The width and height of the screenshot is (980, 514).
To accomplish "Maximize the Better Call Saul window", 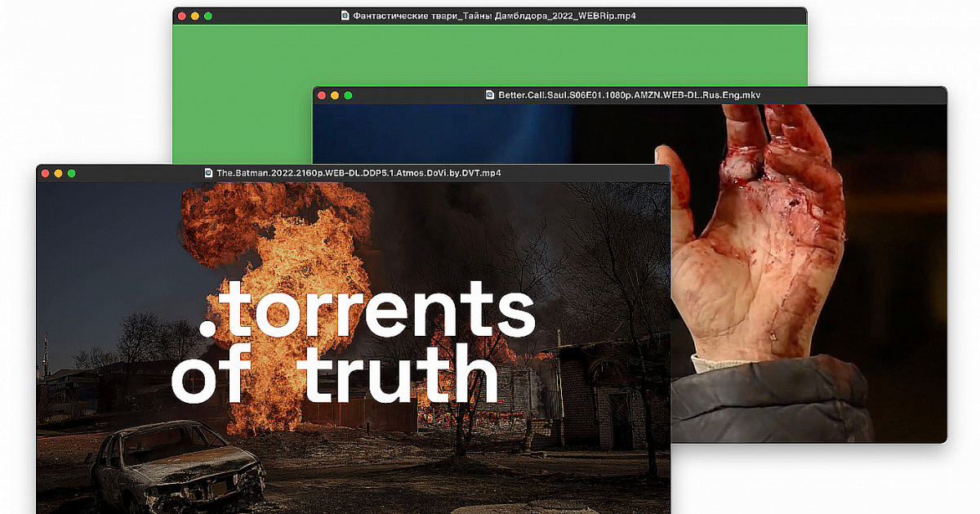I will click(348, 96).
